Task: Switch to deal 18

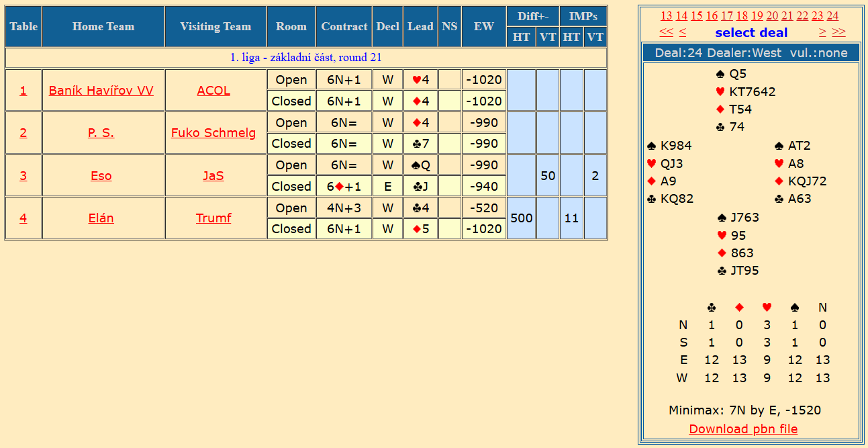Action: 742,15
